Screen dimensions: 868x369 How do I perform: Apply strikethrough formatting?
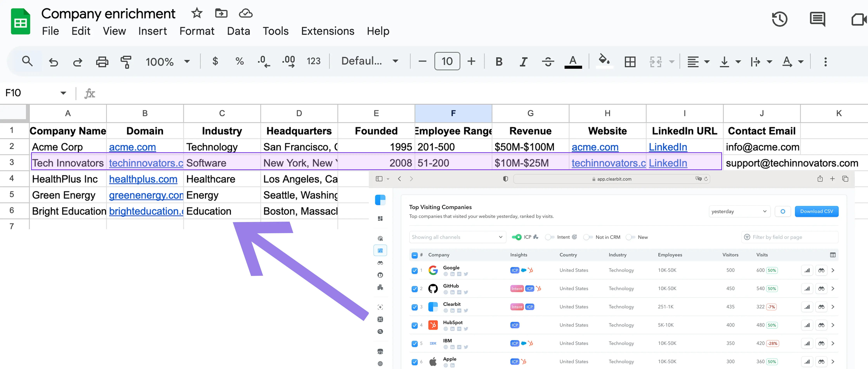pyautogui.click(x=548, y=61)
